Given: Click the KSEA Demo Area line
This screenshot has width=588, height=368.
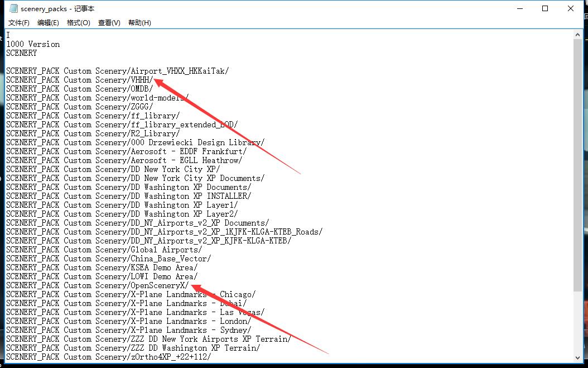Looking at the screenshot, I should coord(102,267).
